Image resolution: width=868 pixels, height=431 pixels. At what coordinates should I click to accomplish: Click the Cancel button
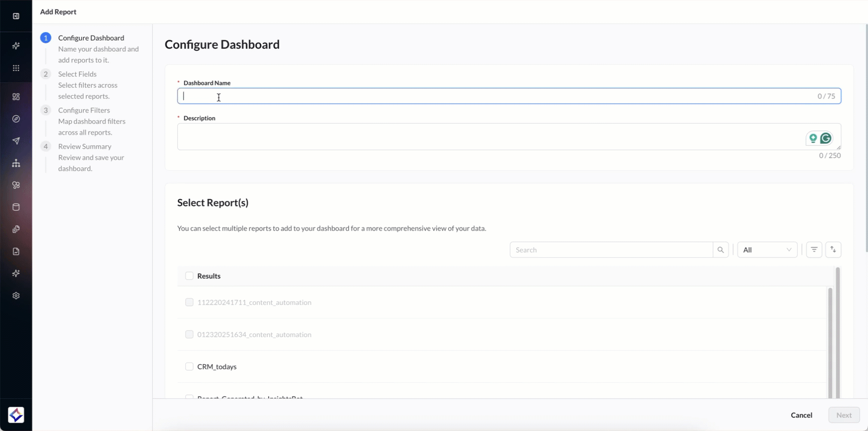[x=801, y=415]
